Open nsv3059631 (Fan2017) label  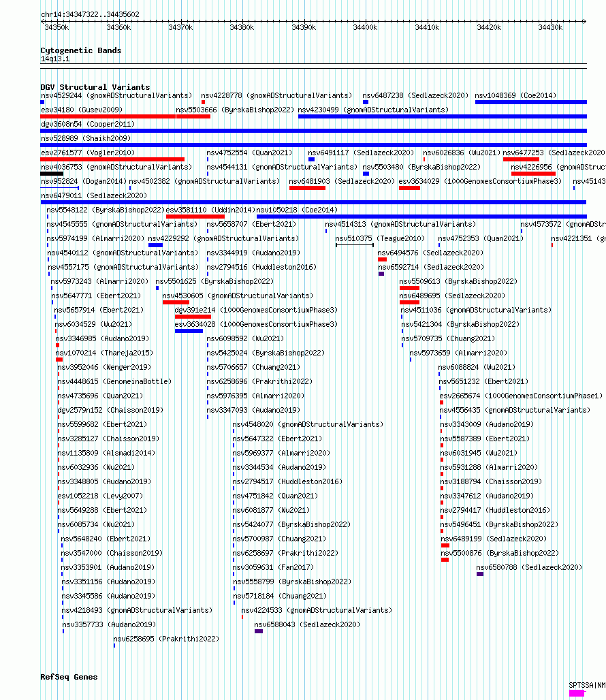[x=273, y=567]
